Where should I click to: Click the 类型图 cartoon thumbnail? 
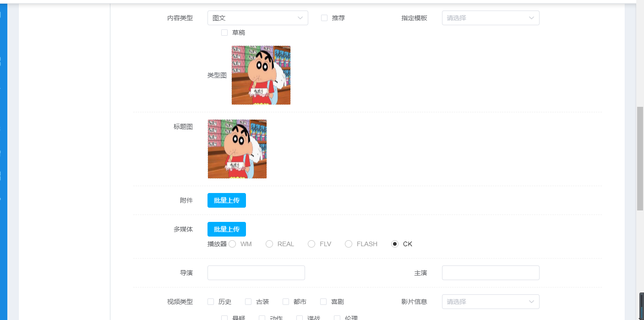pos(261,75)
